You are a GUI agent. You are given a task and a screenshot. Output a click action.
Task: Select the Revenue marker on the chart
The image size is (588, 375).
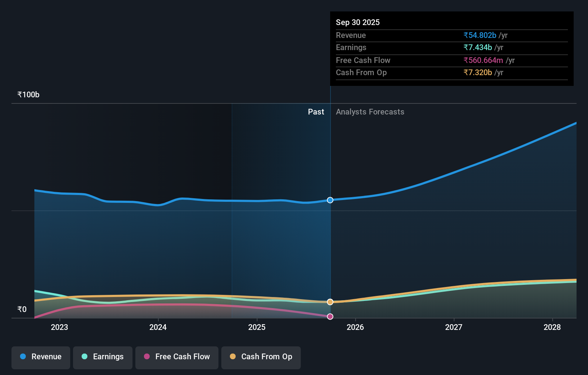pyautogui.click(x=330, y=200)
